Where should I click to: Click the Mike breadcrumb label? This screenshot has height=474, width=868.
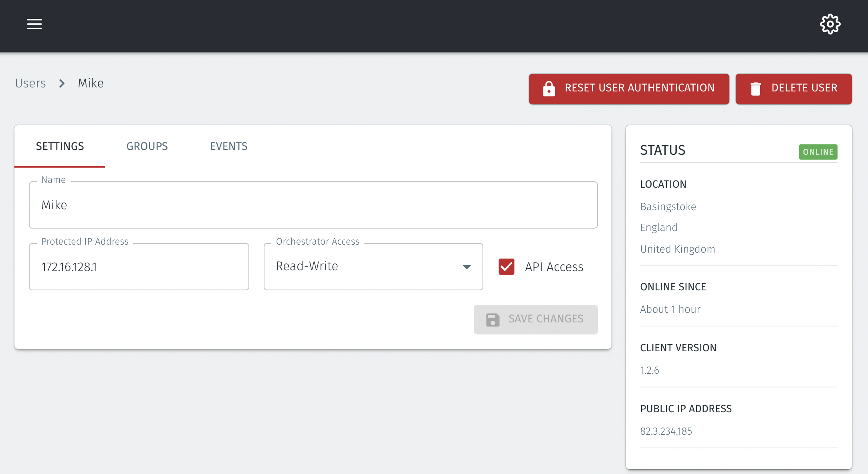[x=91, y=83]
